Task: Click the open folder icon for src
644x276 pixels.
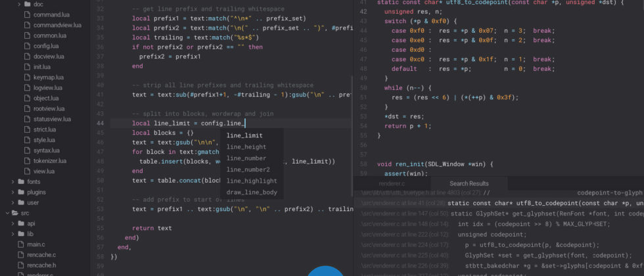Action: point(14,213)
